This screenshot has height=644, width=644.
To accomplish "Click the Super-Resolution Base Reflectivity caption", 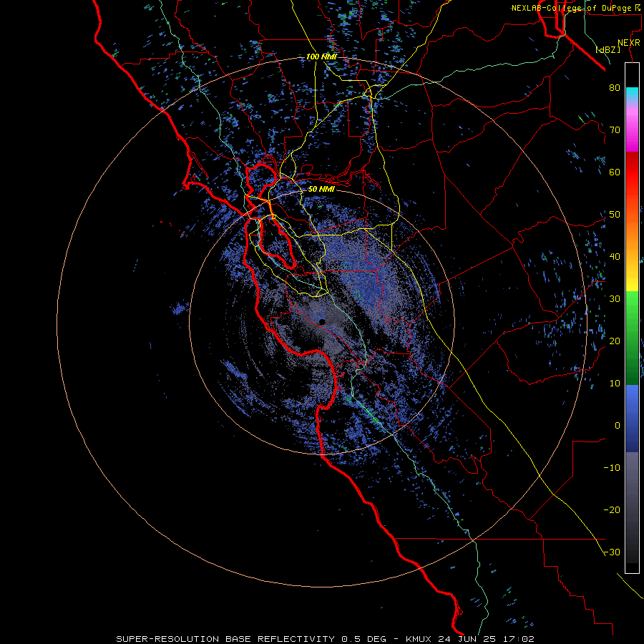I will [x=326, y=639].
